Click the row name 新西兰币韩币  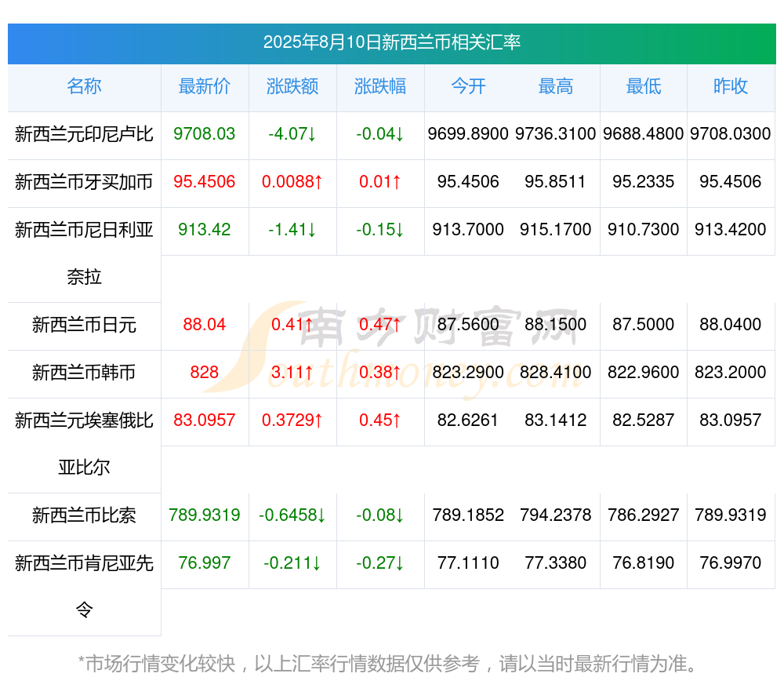point(84,373)
